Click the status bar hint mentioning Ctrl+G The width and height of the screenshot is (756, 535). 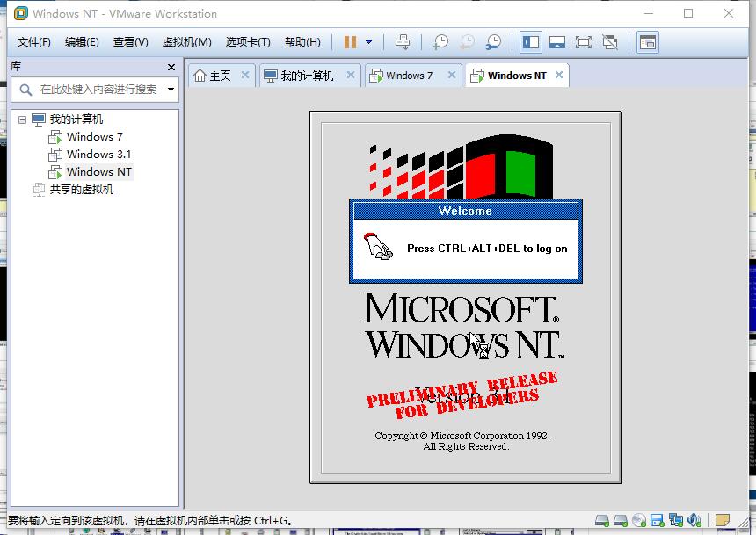150,521
